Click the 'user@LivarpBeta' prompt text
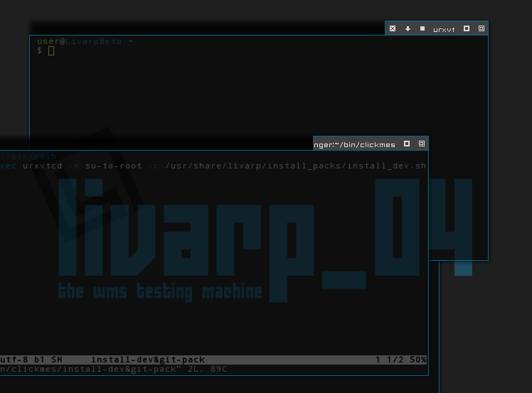This screenshot has width=532, height=393. [80, 41]
